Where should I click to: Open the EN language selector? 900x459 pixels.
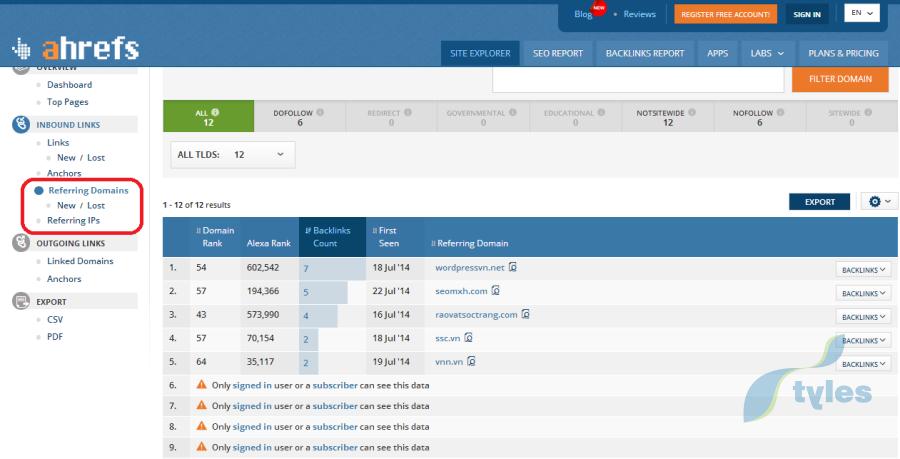pos(861,13)
